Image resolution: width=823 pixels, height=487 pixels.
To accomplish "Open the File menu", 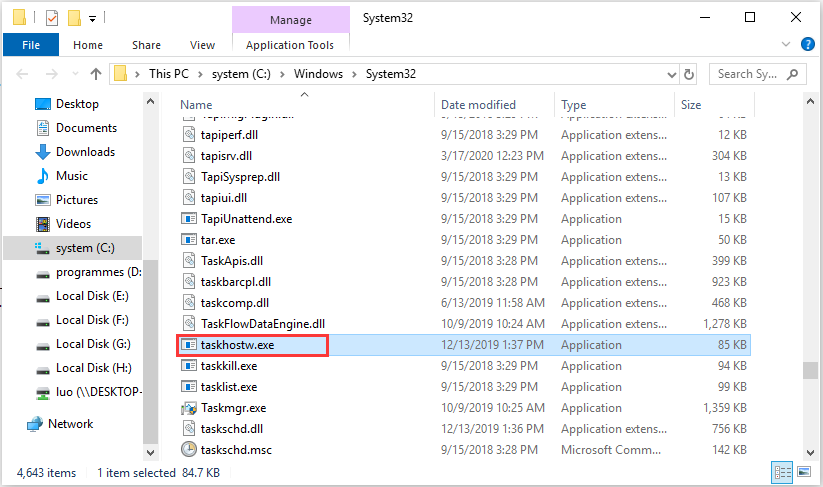I will point(31,45).
